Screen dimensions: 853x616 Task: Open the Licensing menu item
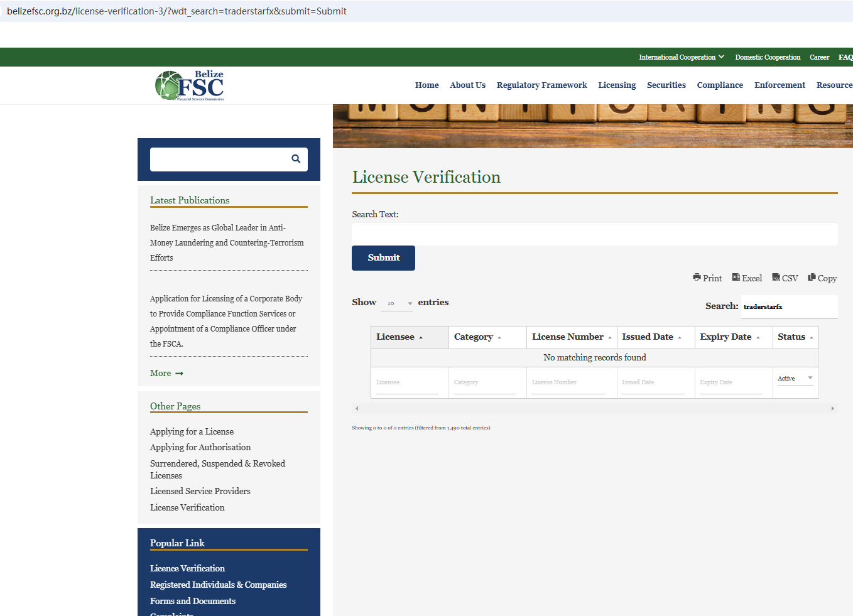616,85
